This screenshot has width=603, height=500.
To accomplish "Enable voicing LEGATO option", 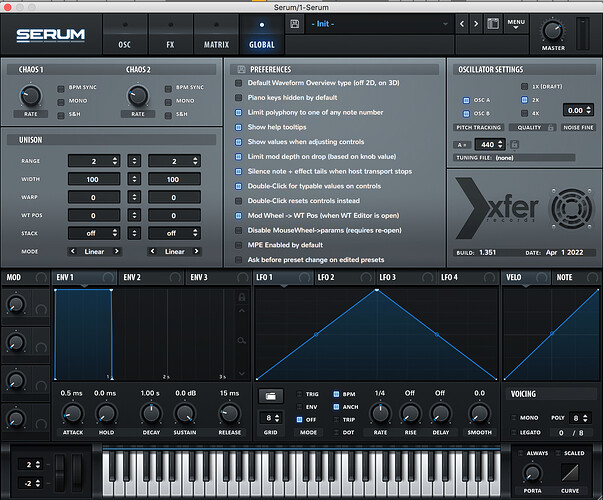I will [x=514, y=433].
